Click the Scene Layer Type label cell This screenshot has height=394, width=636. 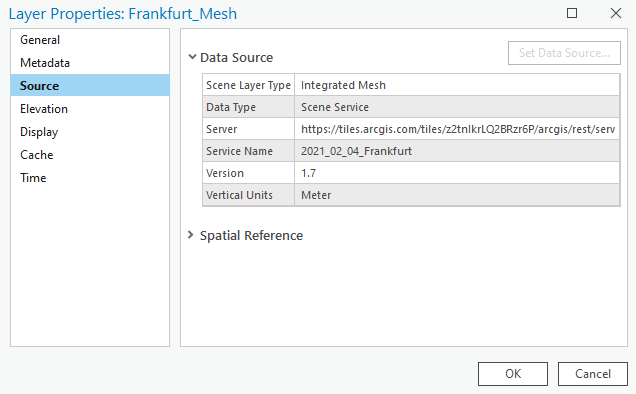[x=248, y=85]
